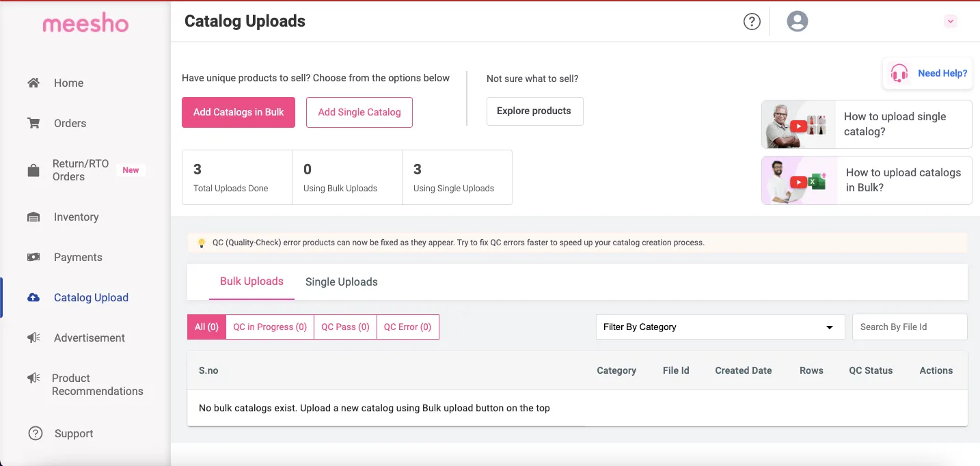Screen dimensions: 980x466
Task: Click the Explore products button
Action: click(534, 111)
